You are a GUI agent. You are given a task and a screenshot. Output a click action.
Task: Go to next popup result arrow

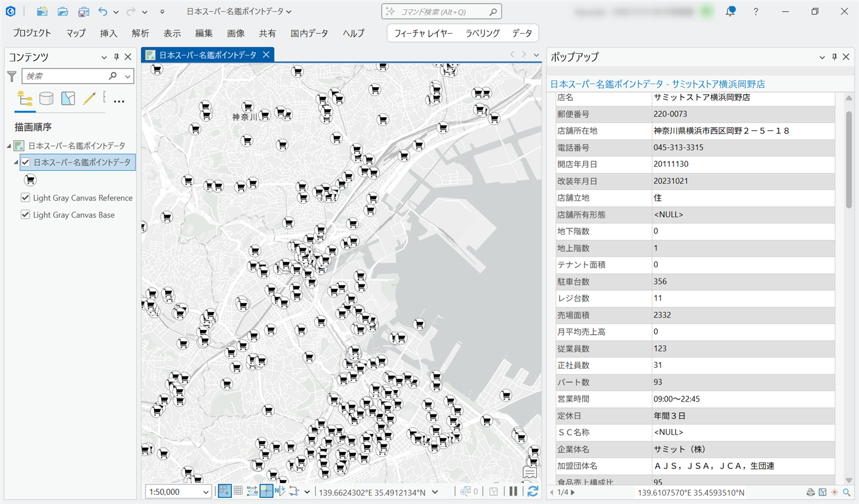tap(573, 492)
